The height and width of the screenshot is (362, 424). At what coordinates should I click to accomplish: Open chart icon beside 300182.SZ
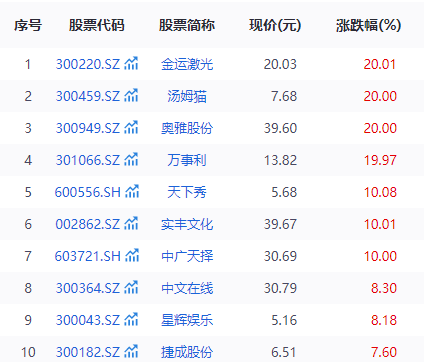[131, 351]
